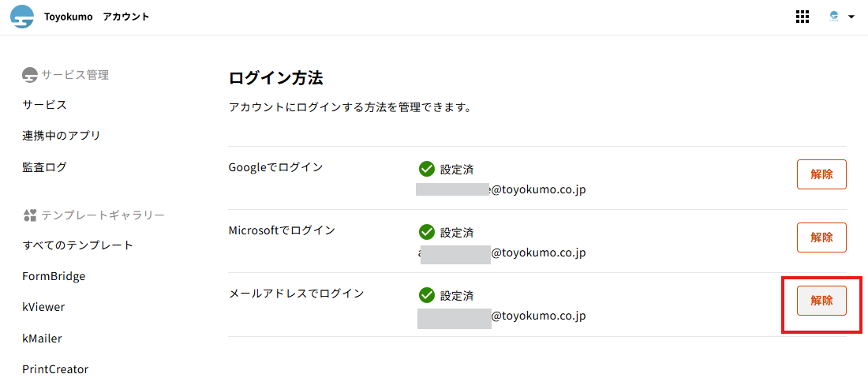Click the email login green checkmark

[427, 295]
